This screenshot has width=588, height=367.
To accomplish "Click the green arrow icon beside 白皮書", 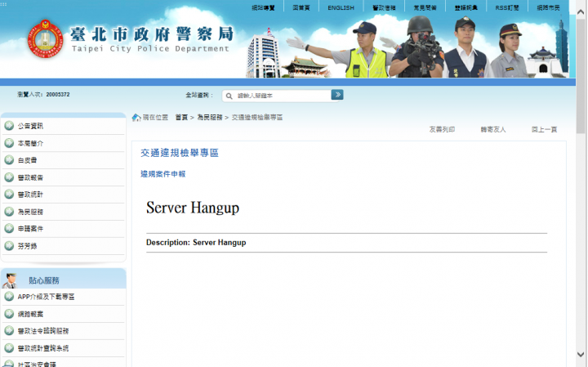I will click(x=9, y=160).
